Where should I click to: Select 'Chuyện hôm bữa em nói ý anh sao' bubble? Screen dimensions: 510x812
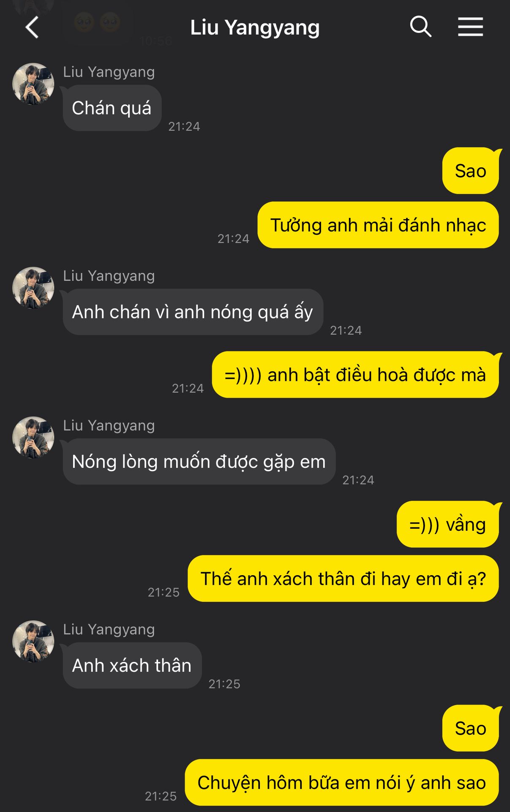[x=342, y=782]
